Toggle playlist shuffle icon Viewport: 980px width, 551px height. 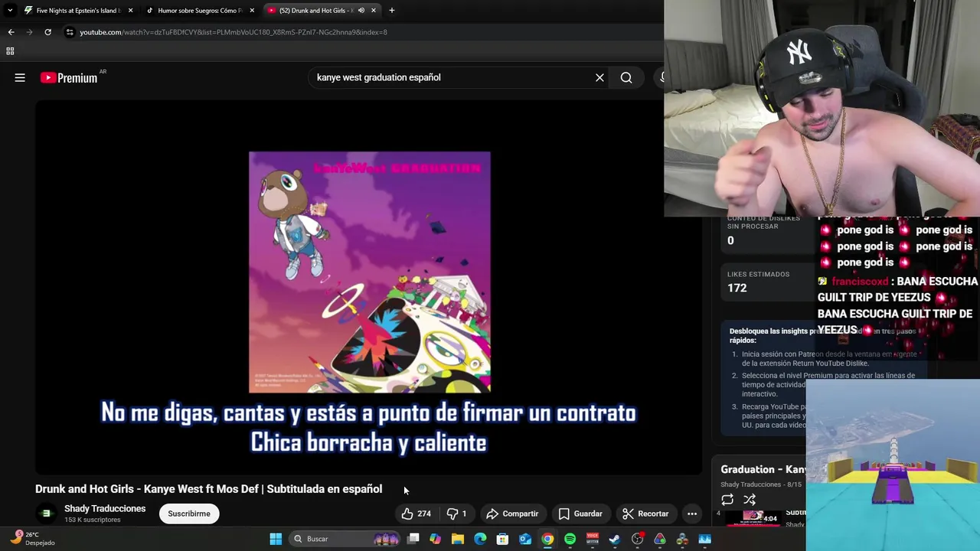coord(750,500)
